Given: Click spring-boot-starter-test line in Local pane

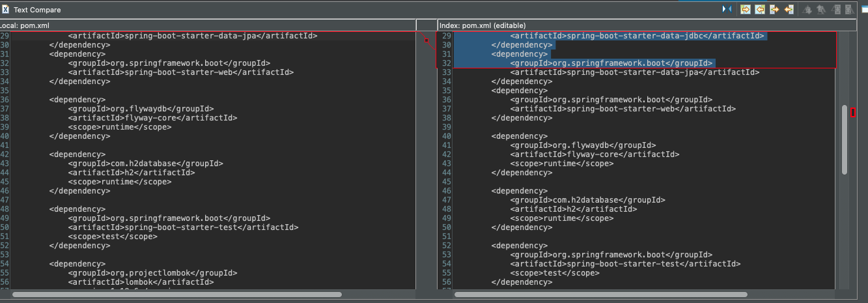Looking at the screenshot, I should pyautogui.click(x=183, y=227).
